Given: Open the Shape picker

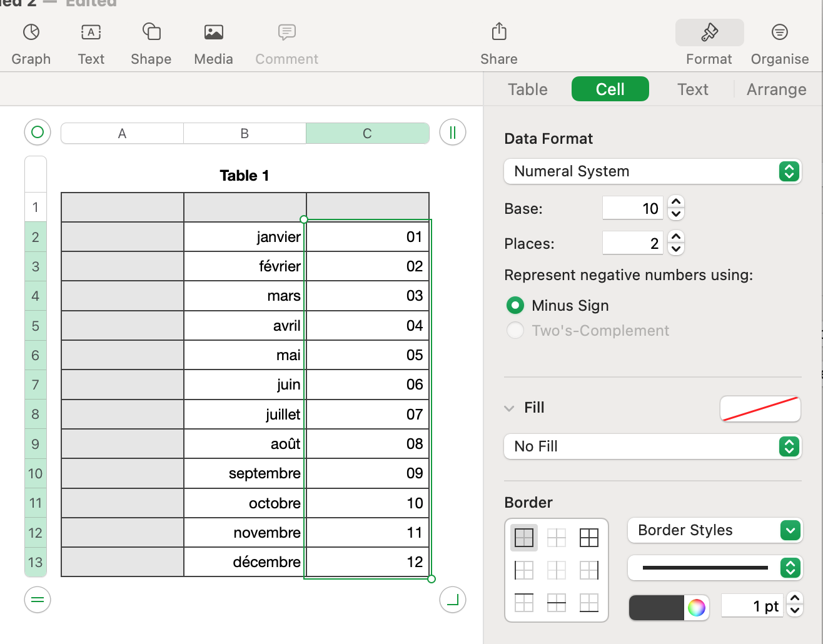Looking at the screenshot, I should coord(151,42).
